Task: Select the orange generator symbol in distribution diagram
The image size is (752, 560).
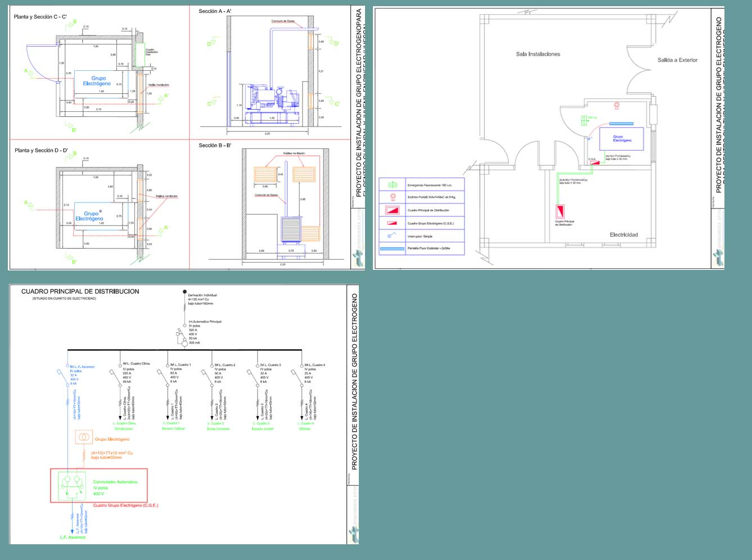Action: pos(84,437)
